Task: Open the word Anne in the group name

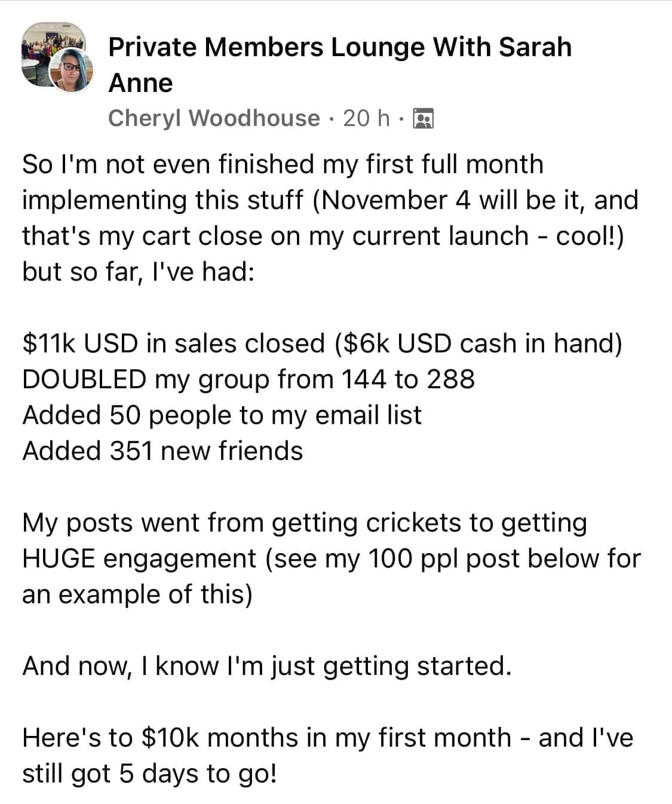Action: (140, 83)
